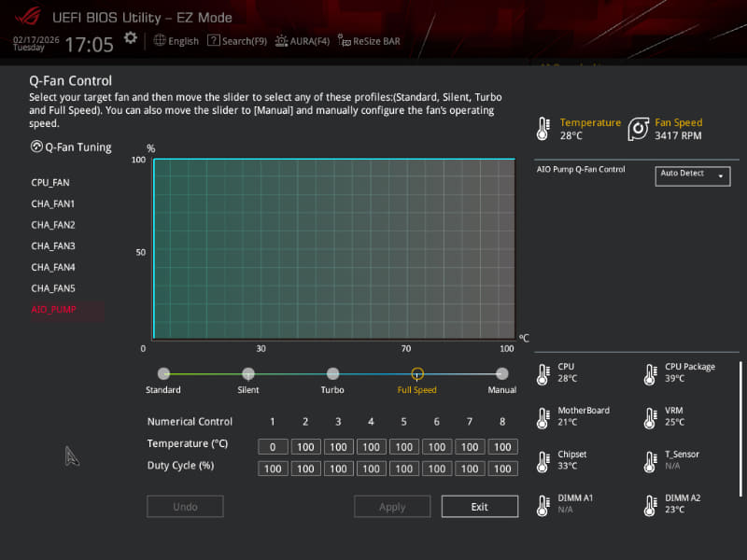Click the AURA(F4) text
This screenshot has height=560, width=747.
(x=310, y=41)
